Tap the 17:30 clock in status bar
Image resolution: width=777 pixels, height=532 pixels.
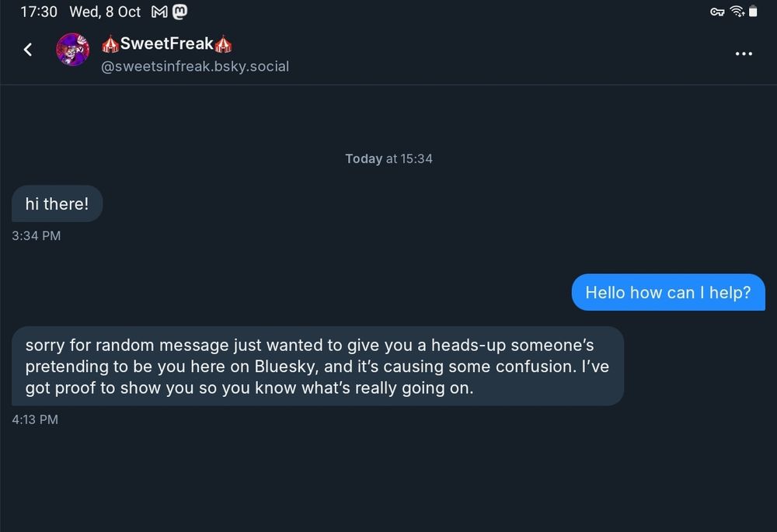pos(39,12)
